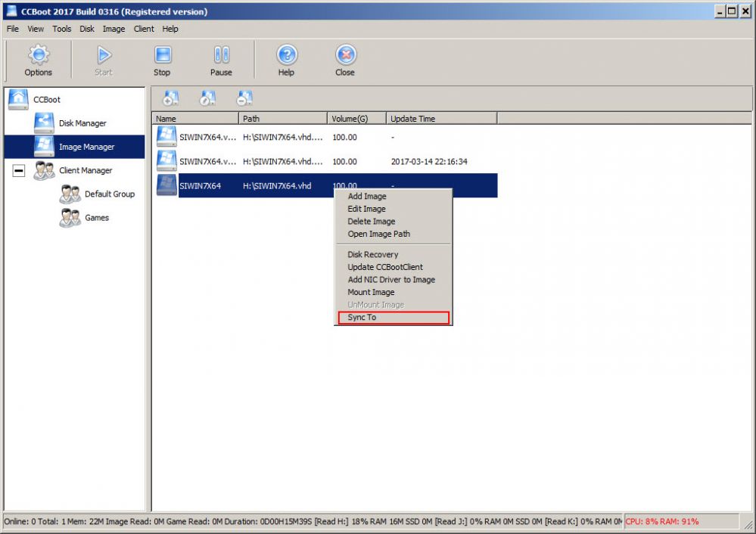Open the Options gear icon
The image size is (756, 534).
tap(39, 54)
